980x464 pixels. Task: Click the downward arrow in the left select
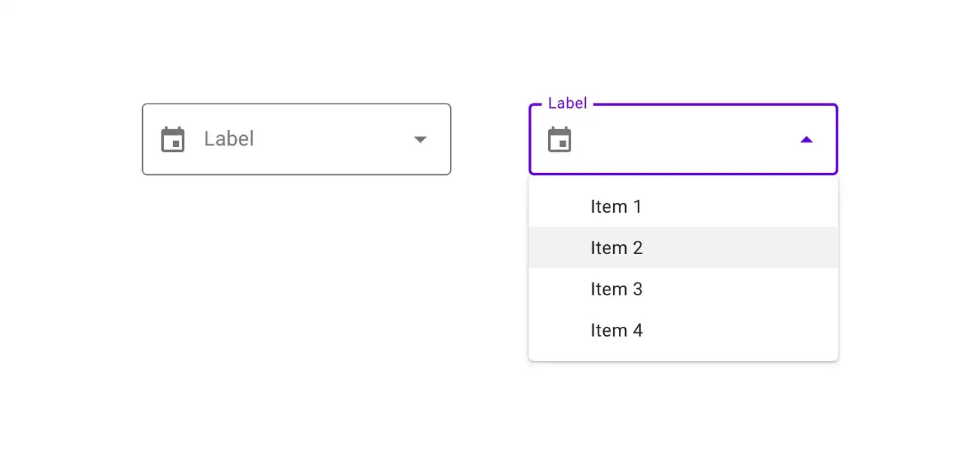420,139
